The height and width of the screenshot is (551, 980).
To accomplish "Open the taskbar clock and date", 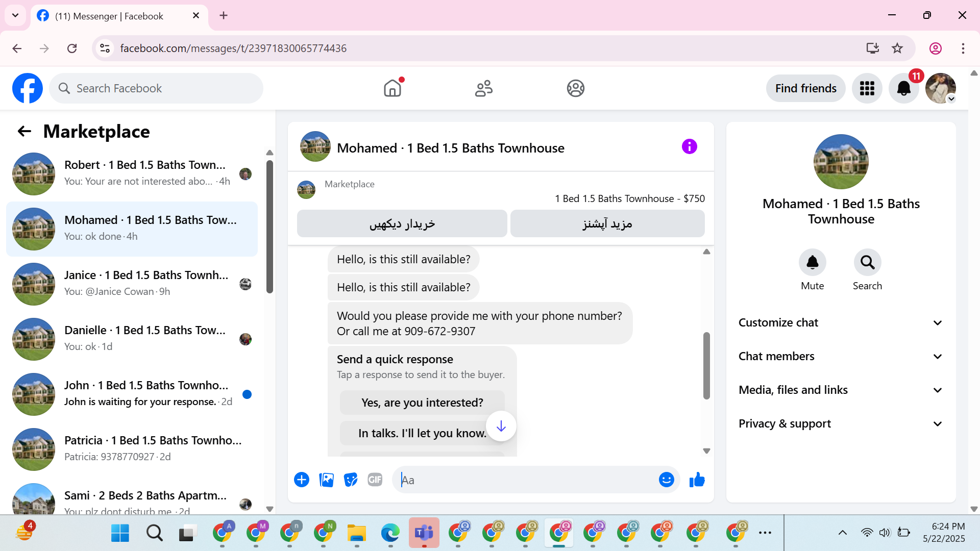I will click(x=944, y=532).
